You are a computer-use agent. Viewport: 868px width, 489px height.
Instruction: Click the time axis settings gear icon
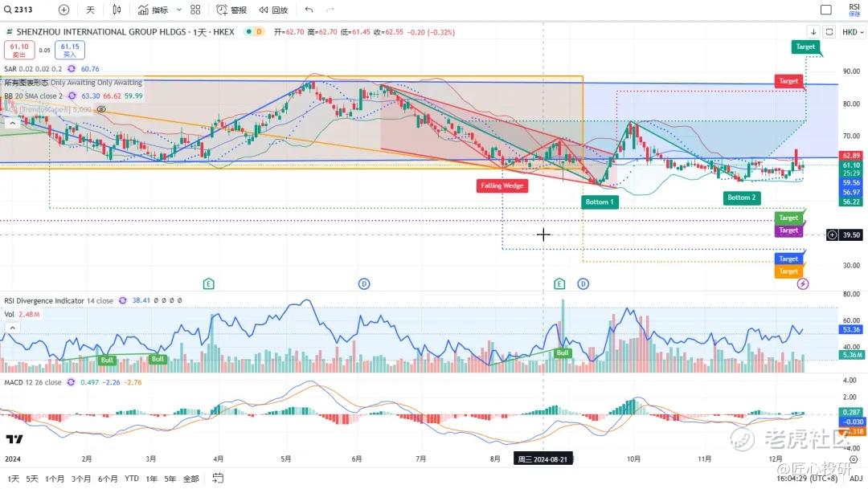(x=854, y=459)
